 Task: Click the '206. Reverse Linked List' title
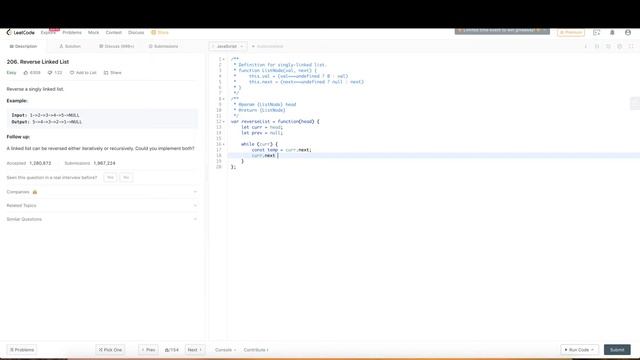pyautogui.click(x=38, y=62)
